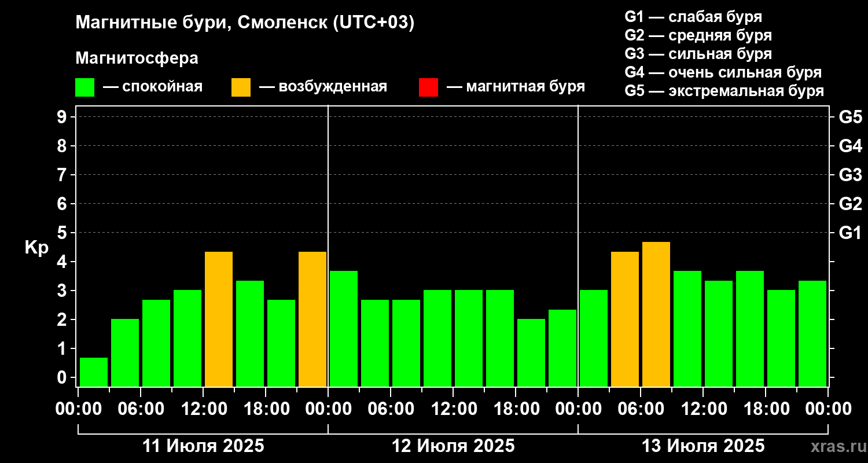
Task: Click the first green bar of 12 July
Action: [x=344, y=329]
